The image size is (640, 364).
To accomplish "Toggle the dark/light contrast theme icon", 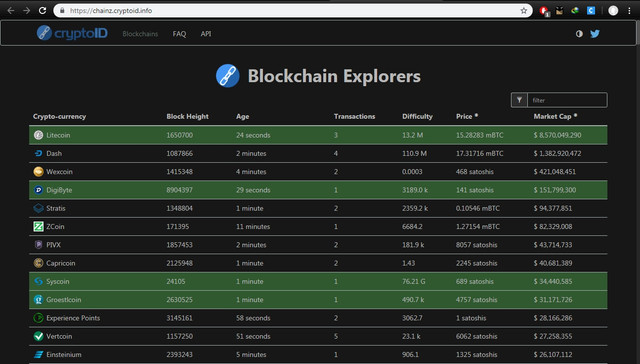I will [579, 34].
